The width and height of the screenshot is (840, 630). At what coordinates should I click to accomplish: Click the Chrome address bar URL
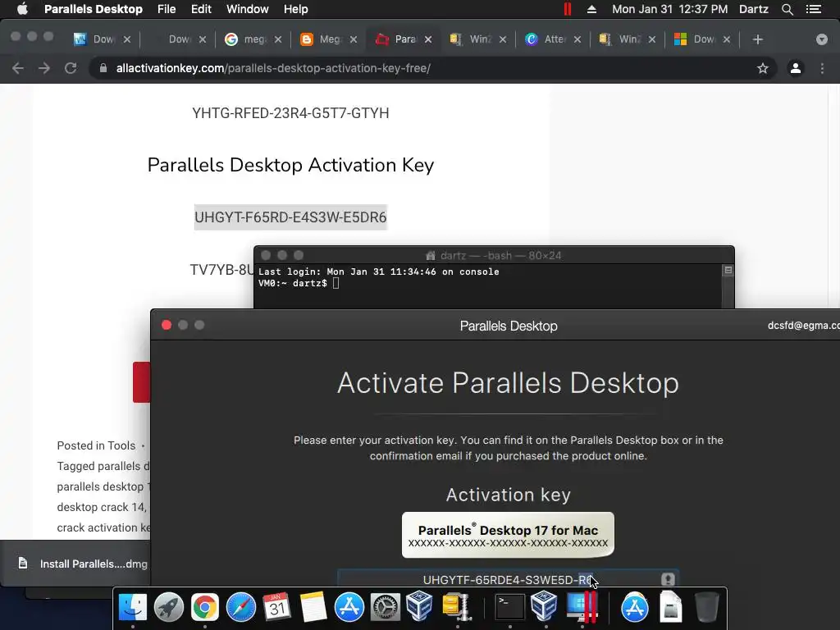pos(273,68)
